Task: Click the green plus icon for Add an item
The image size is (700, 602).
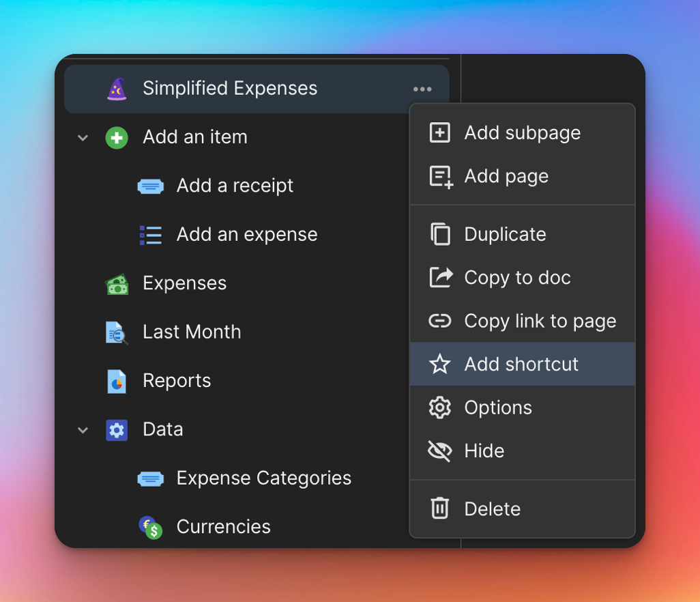Action: click(117, 138)
